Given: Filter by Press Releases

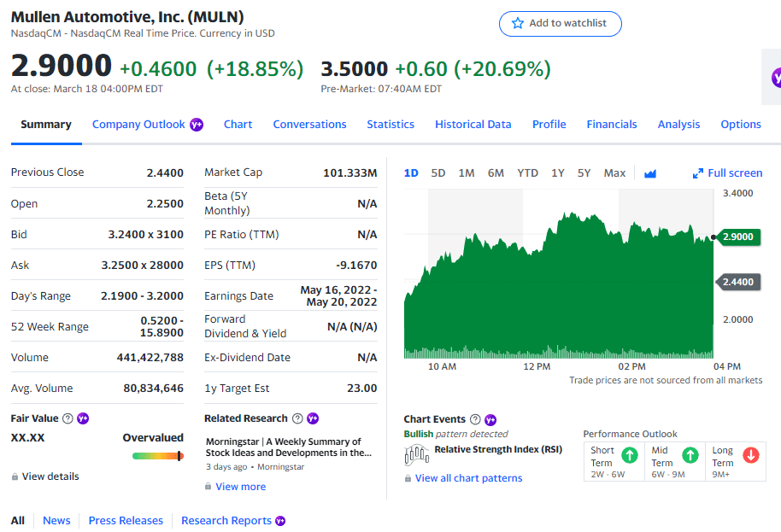Looking at the screenshot, I should pyautogui.click(x=126, y=521).
